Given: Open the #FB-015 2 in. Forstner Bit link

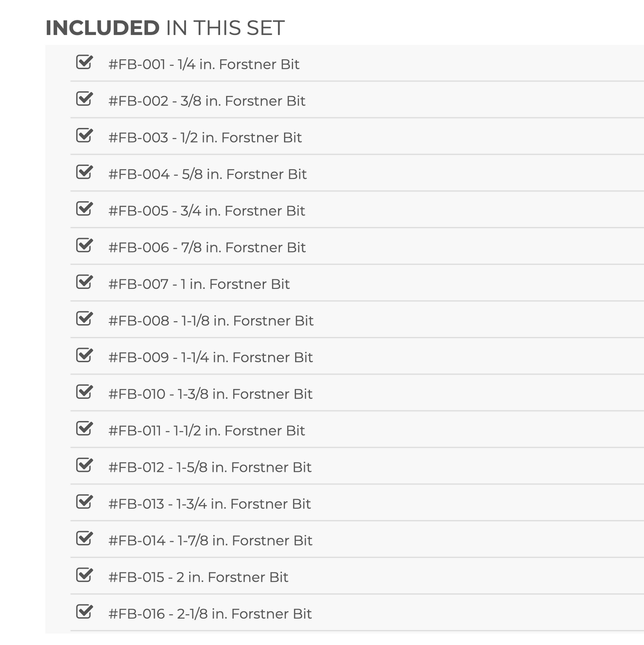Looking at the screenshot, I should click(198, 577).
